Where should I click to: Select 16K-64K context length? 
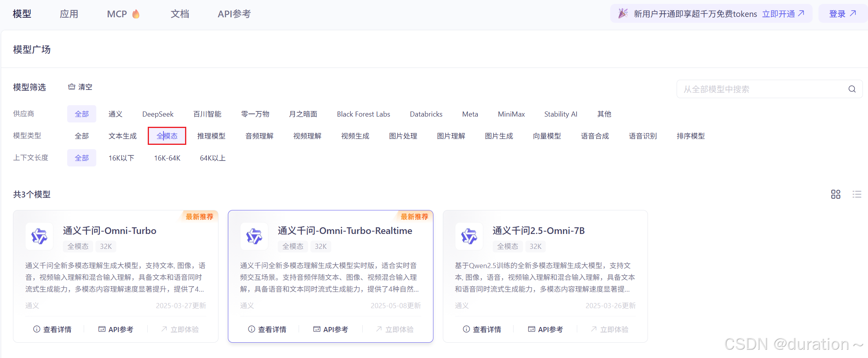point(167,158)
